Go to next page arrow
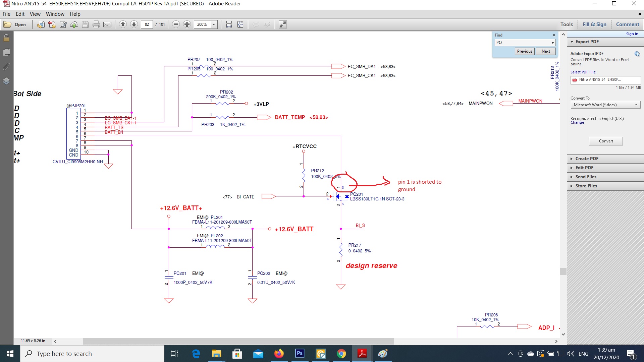Image resolution: width=644 pixels, height=362 pixels. pyautogui.click(x=134, y=24)
